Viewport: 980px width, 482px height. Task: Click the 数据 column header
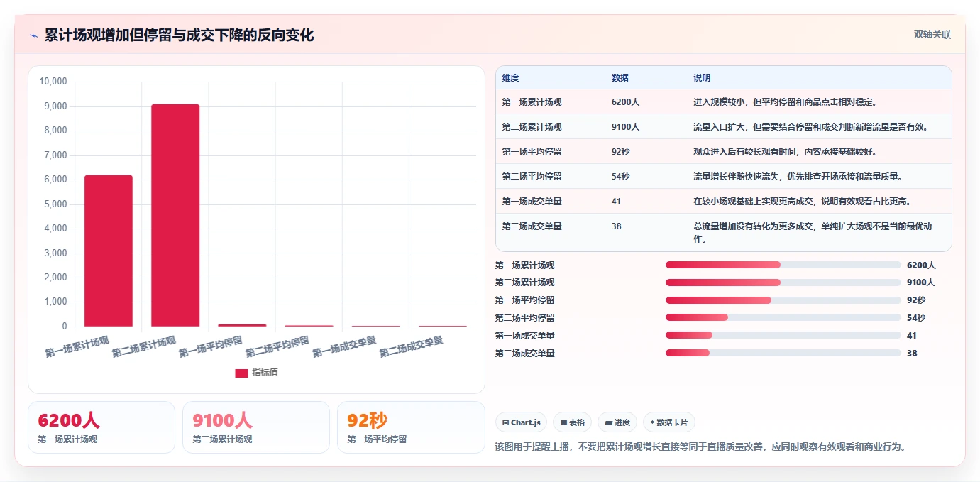pos(620,78)
